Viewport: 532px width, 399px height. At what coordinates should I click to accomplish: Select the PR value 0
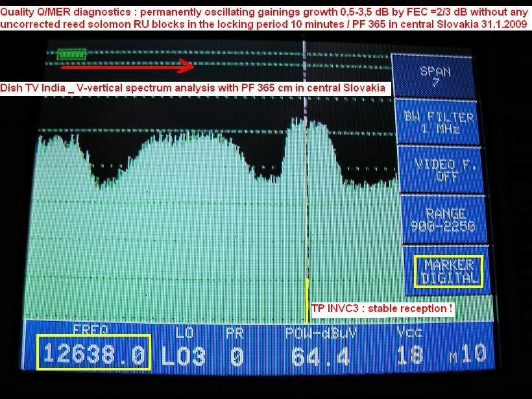point(237,356)
